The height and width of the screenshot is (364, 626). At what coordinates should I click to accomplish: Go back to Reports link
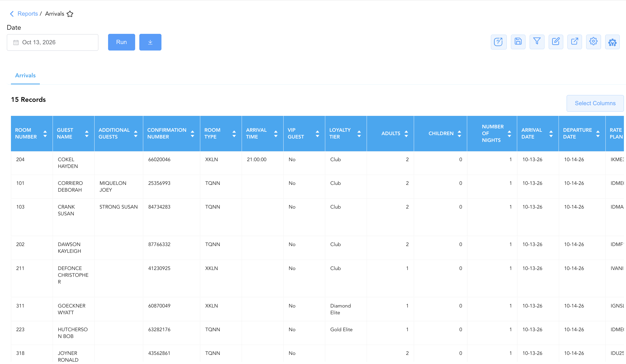point(28,14)
